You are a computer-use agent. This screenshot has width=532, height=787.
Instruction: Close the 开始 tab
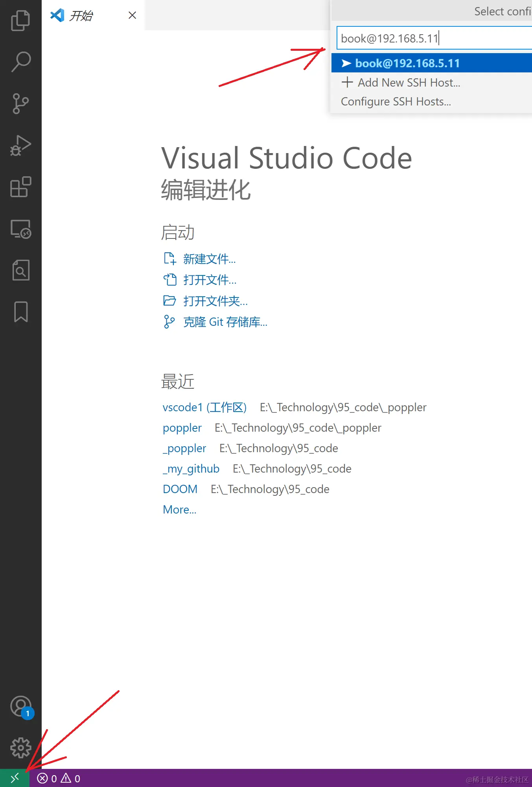tap(133, 15)
